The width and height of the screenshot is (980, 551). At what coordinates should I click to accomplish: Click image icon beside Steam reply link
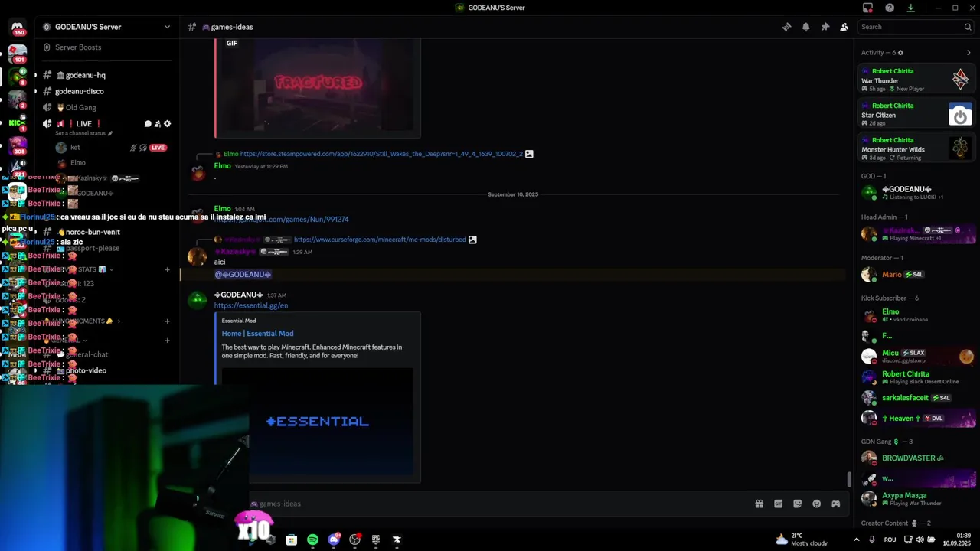tap(529, 154)
